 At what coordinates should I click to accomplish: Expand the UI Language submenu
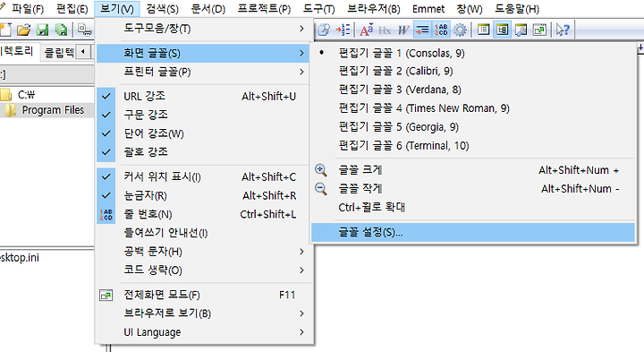[x=204, y=332]
